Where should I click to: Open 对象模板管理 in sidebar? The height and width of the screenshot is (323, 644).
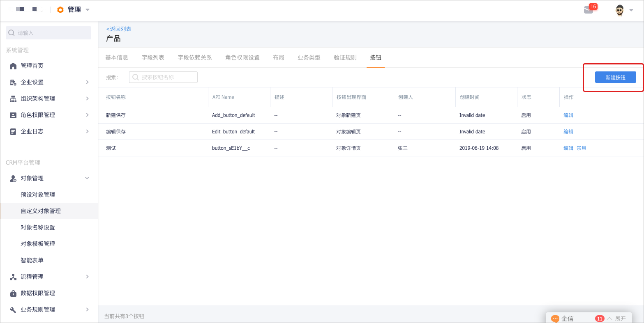pyautogui.click(x=38, y=244)
